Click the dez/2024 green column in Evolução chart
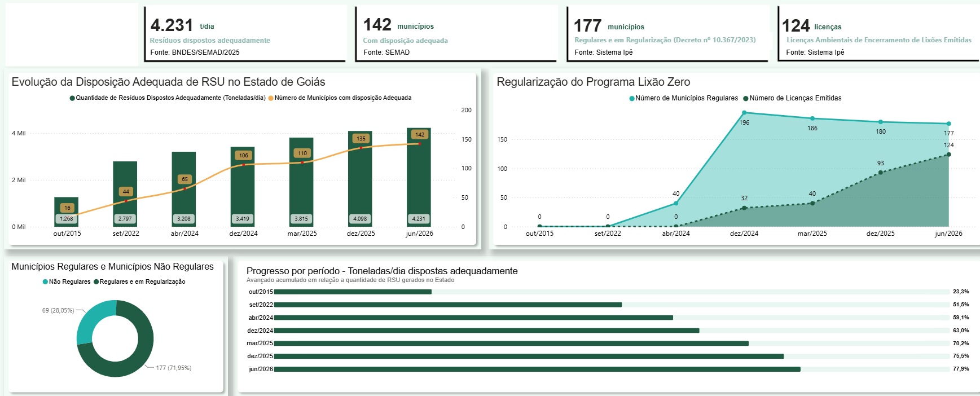The height and width of the screenshot is (396, 980). click(x=243, y=187)
